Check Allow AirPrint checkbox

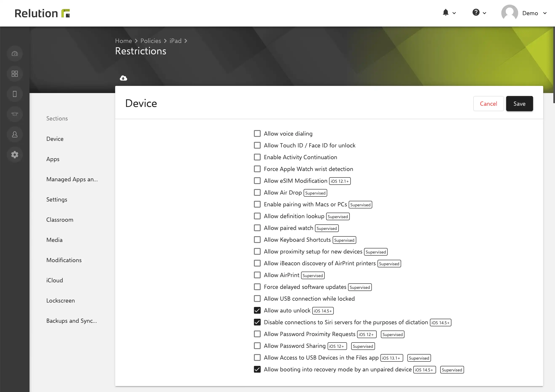257,275
